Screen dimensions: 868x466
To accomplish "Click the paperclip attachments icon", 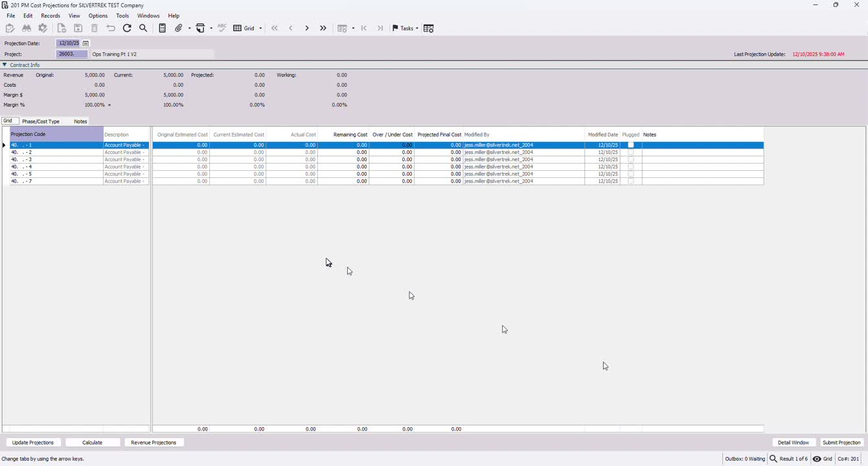I will coord(179,28).
